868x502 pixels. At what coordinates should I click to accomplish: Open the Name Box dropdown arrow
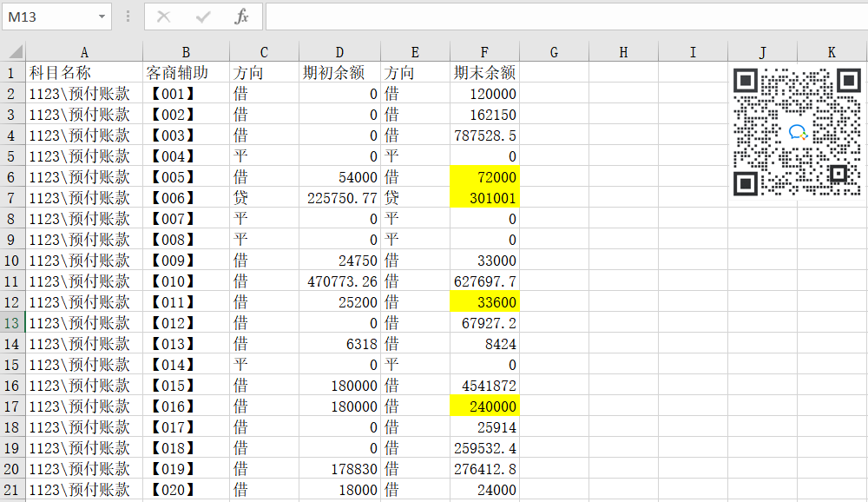(x=102, y=17)
